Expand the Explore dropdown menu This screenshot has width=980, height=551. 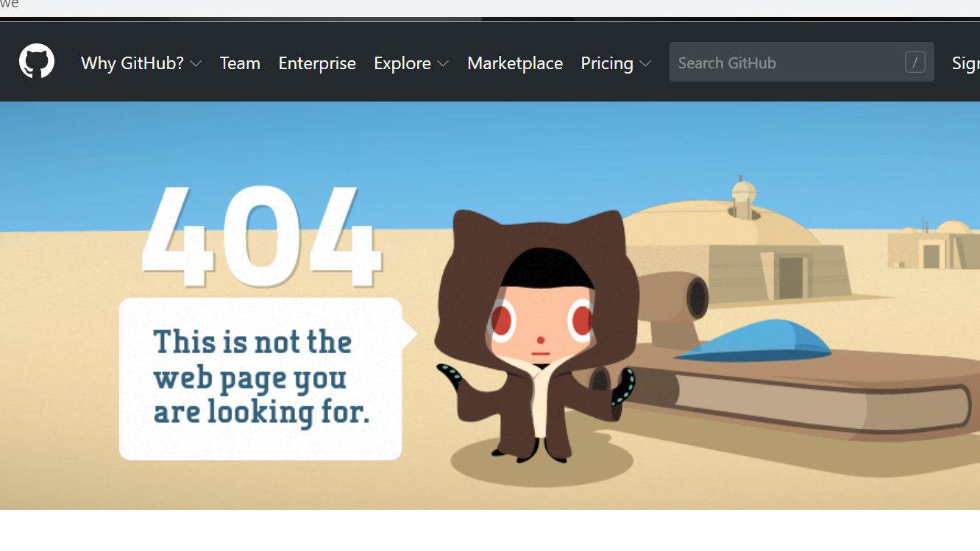[411, 63]
